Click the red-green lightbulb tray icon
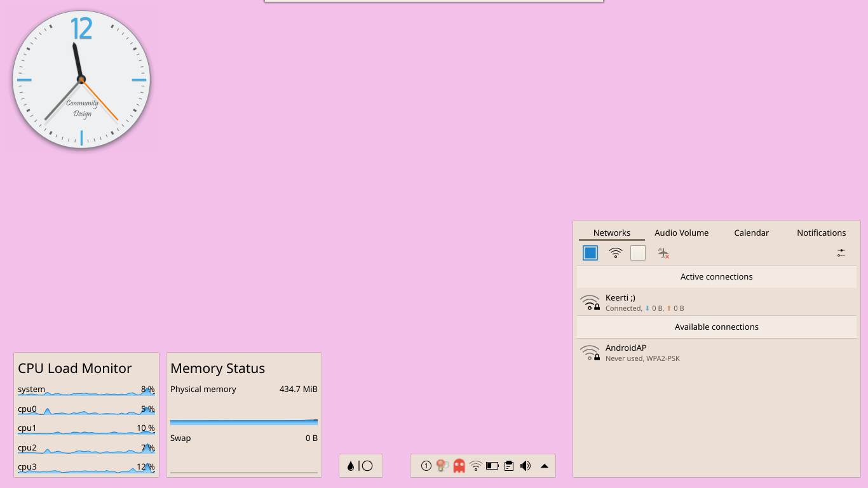Screen dimensions: 868x488 (442, 466)
